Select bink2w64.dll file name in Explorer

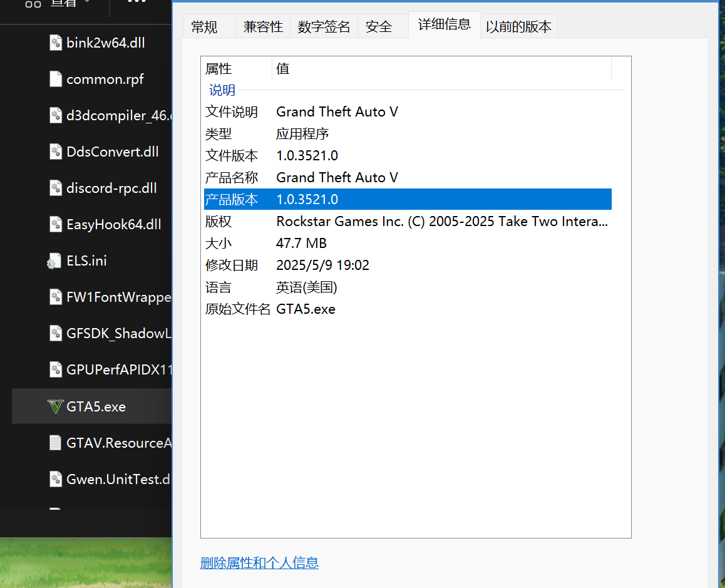(x=105, y=43)
